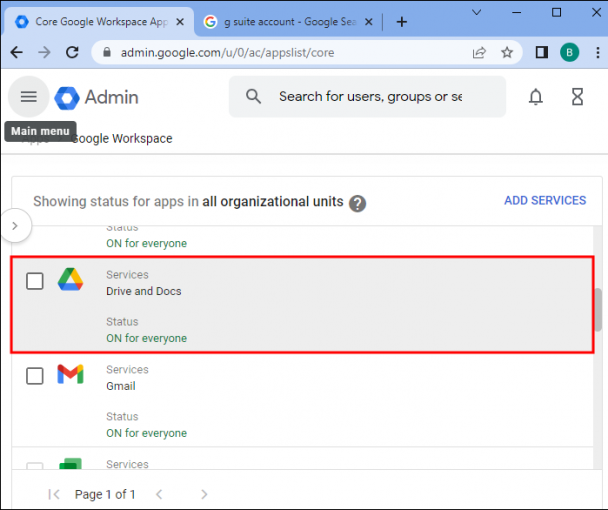Image resolution: width=608 pixels, height=510 pixels.
Task: Click the Google Admin logo
Action: pos(97,97)
